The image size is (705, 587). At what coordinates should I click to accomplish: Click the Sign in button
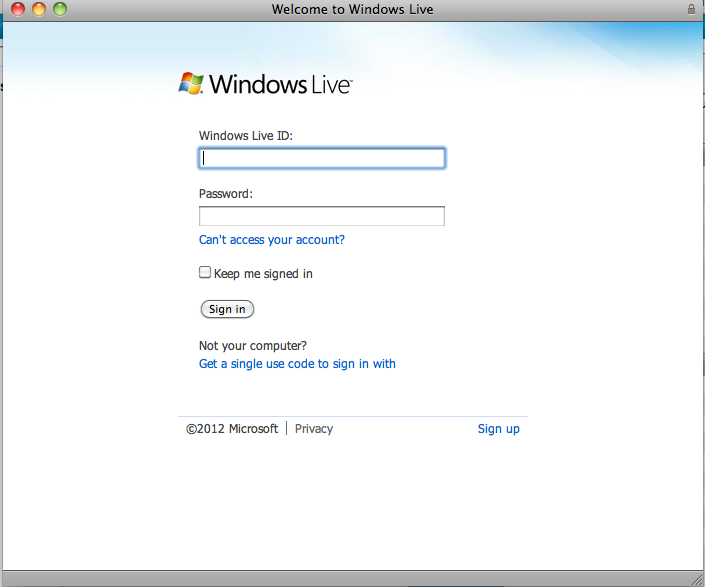pos(227,309)
